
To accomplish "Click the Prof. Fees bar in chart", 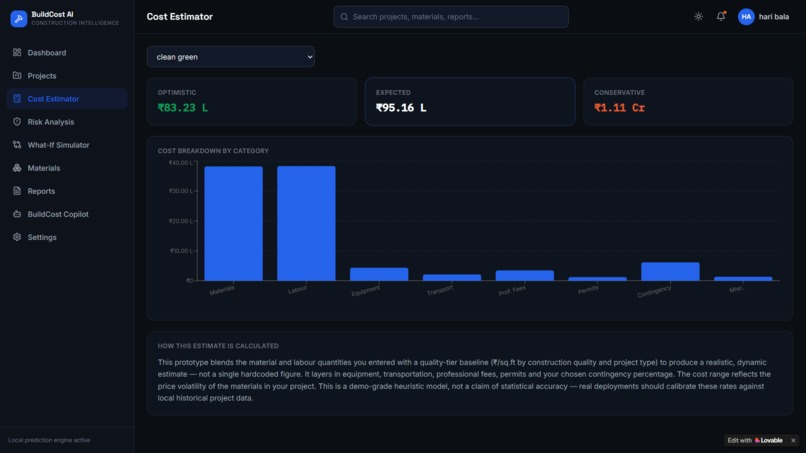I will pyautogui.click(x=525, y=276).
